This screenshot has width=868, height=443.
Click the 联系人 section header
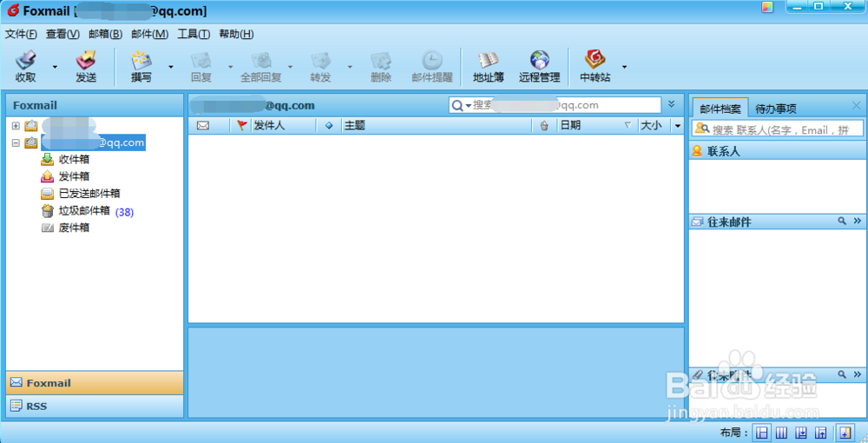coord(778,151)
